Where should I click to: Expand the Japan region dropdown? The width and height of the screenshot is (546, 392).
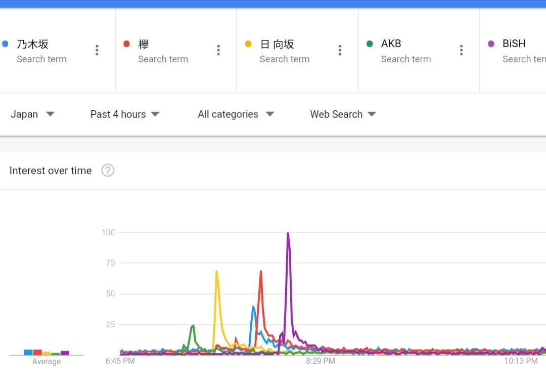(32, 114)
